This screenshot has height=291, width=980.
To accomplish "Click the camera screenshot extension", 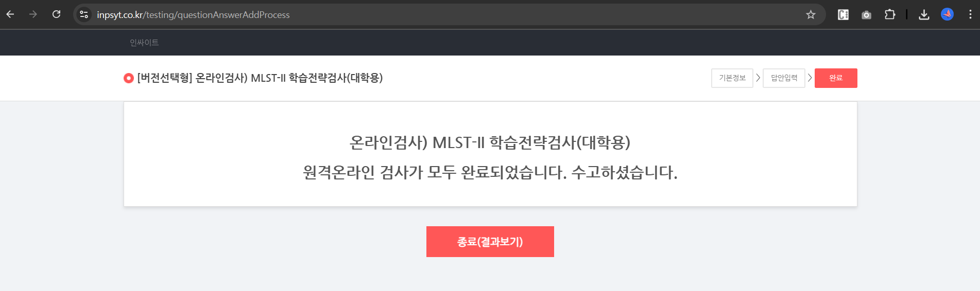I will (867, 15).
